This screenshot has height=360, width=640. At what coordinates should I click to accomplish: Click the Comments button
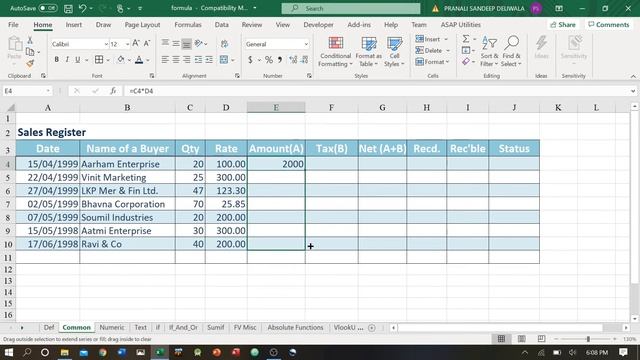(609, 25)
